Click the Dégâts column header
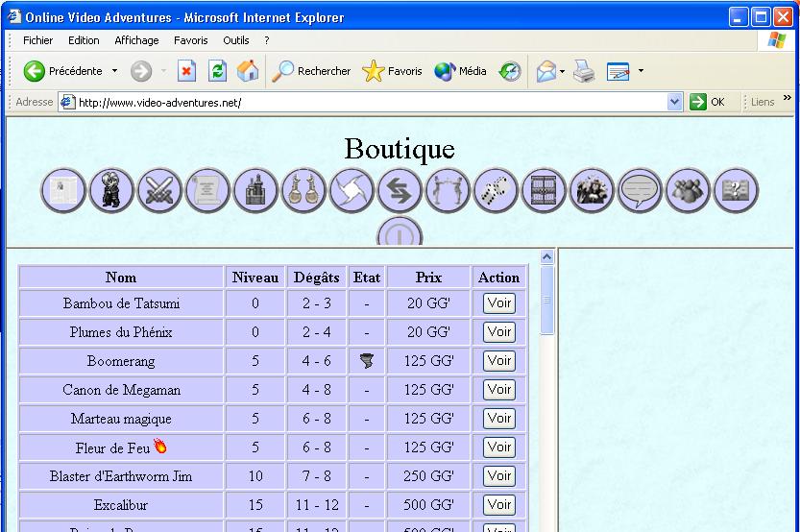Viewport: 800px width, 532px height. coord(316,278)
